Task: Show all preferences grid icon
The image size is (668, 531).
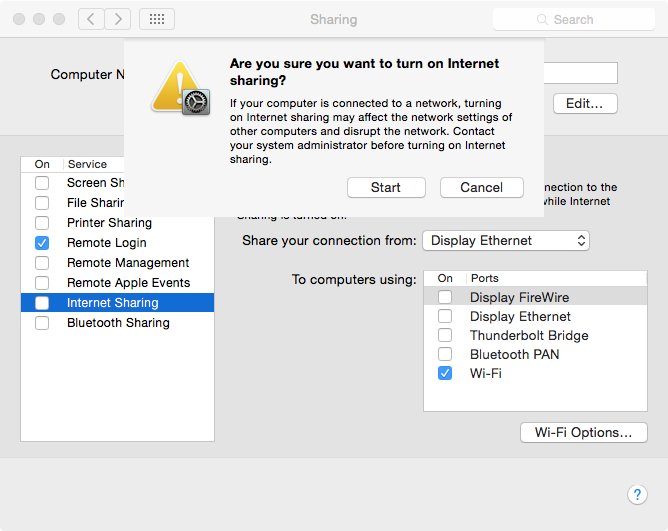Action: pos(157,19)
